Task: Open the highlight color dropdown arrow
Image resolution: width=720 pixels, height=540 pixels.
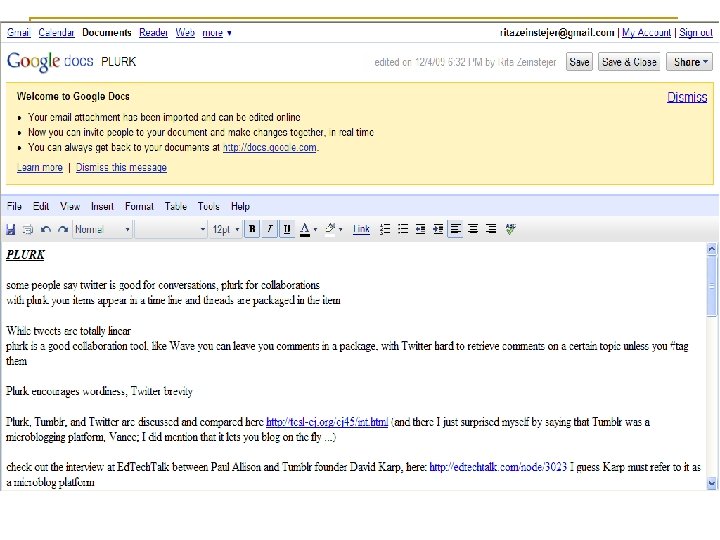Action: [x=340, y=229]
